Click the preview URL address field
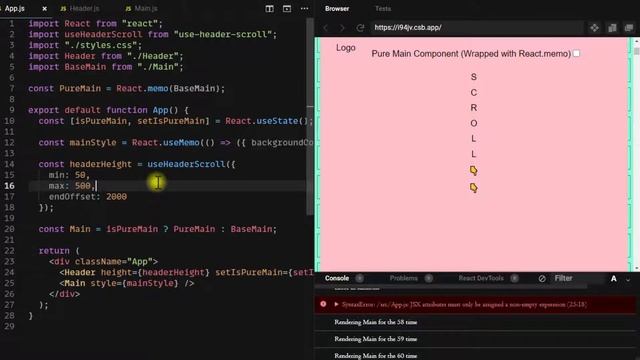 [477, 28]
